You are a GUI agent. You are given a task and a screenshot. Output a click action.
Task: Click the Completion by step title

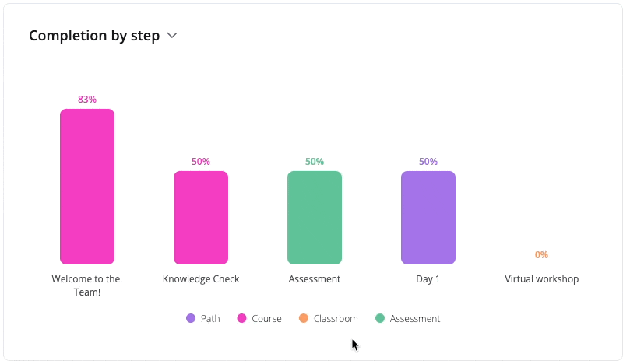94,36
